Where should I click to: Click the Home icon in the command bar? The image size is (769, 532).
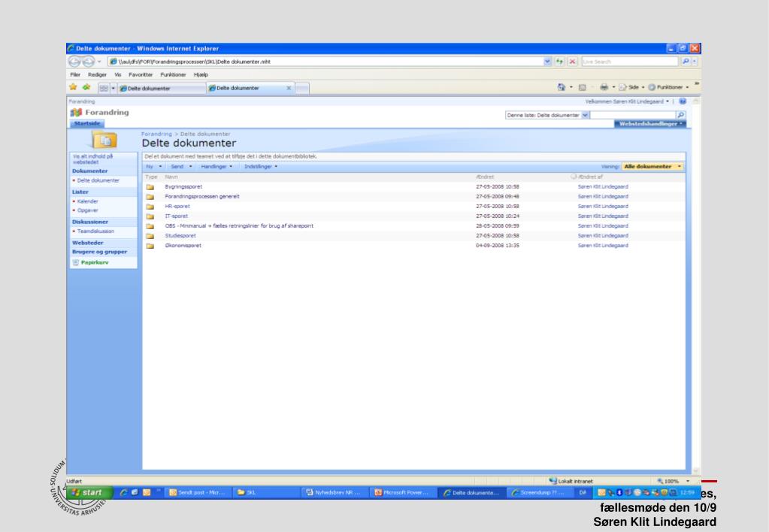(x=562, y=87)
